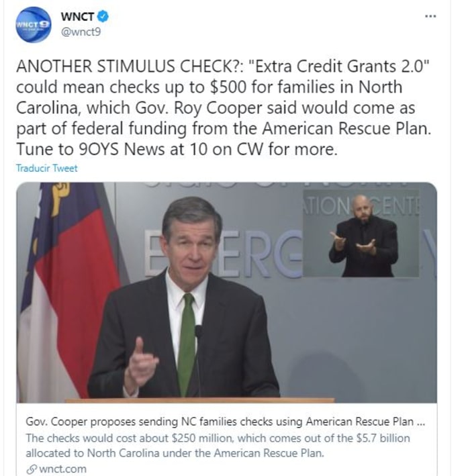Screen dimensions: 470x476
Task: Open the Gov. Cooper article headline
Action: tap(225, 422)
